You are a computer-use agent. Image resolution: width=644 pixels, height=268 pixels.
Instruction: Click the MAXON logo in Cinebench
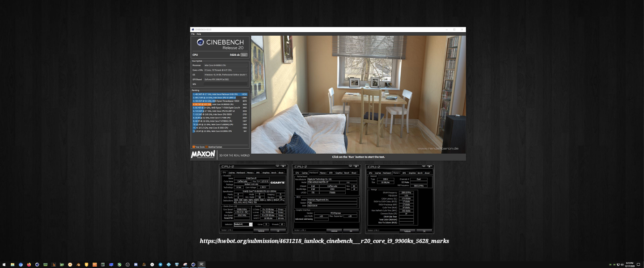203,155
